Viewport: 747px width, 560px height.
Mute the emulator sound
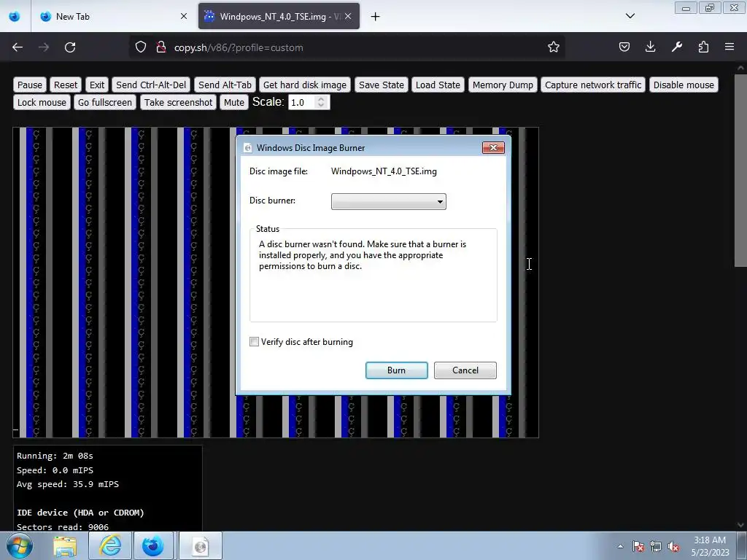[x=234, y=102]
